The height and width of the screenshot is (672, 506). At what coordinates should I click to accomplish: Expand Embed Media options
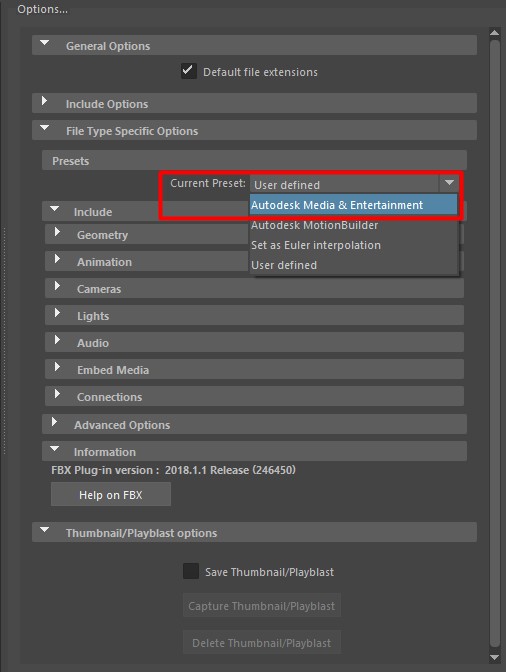click(x=57, y=367)
